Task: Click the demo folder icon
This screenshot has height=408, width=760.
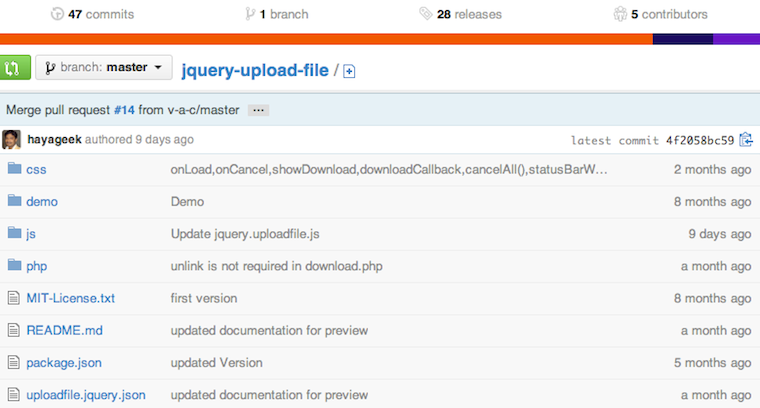Action: tap(15, 200)
